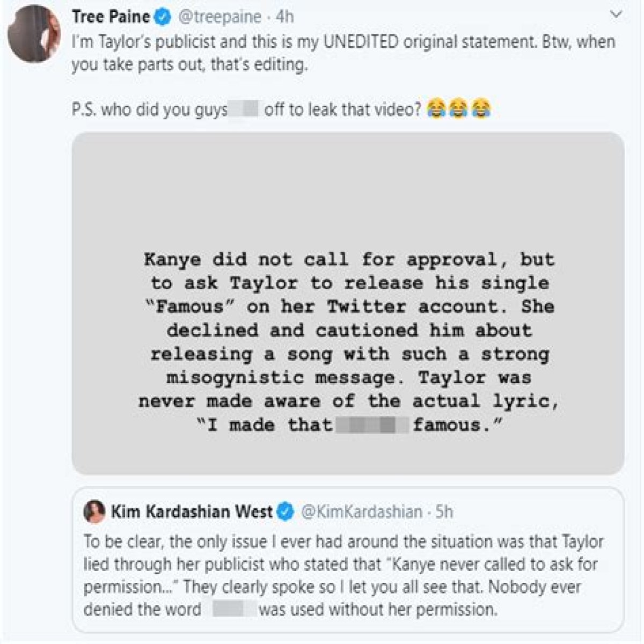This screenshot has width=644, height=644.
Task: Click Kim Kardashian West's verified badge
Action: [286, 513]
